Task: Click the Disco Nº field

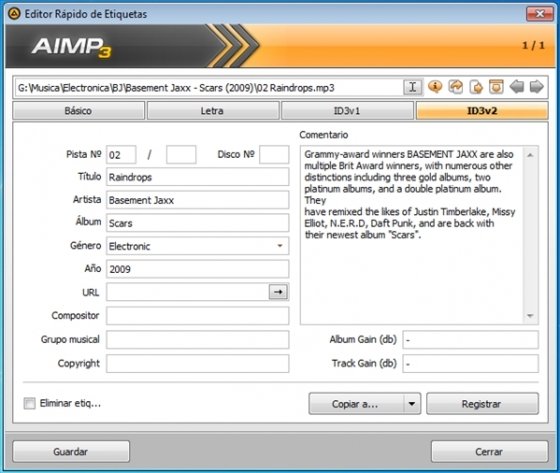Action: pyautogui.click(x=274, y=155)
